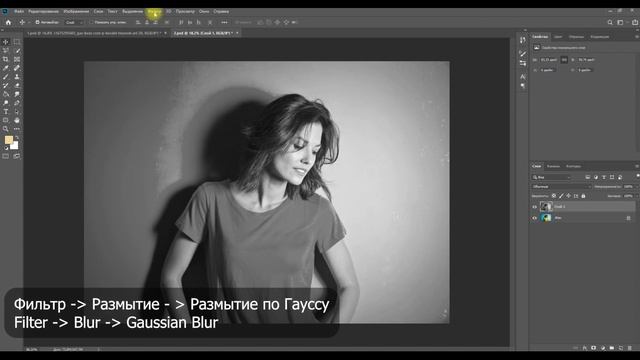Toggle lock position icon in Layers
Viewport: 640px width, 360px height.
569,196
